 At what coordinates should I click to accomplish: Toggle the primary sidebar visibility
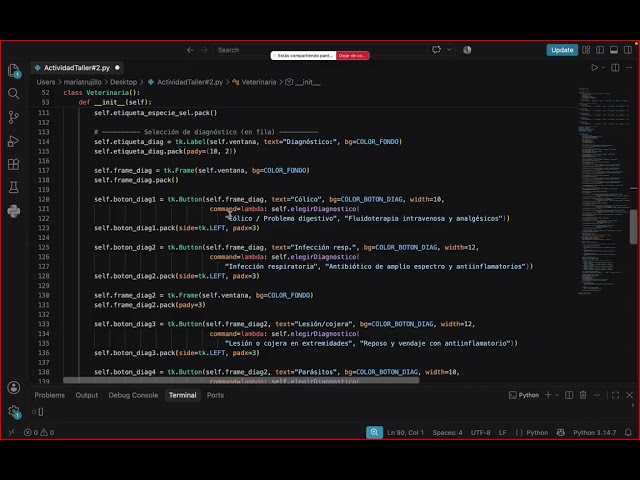click(600, 50)
